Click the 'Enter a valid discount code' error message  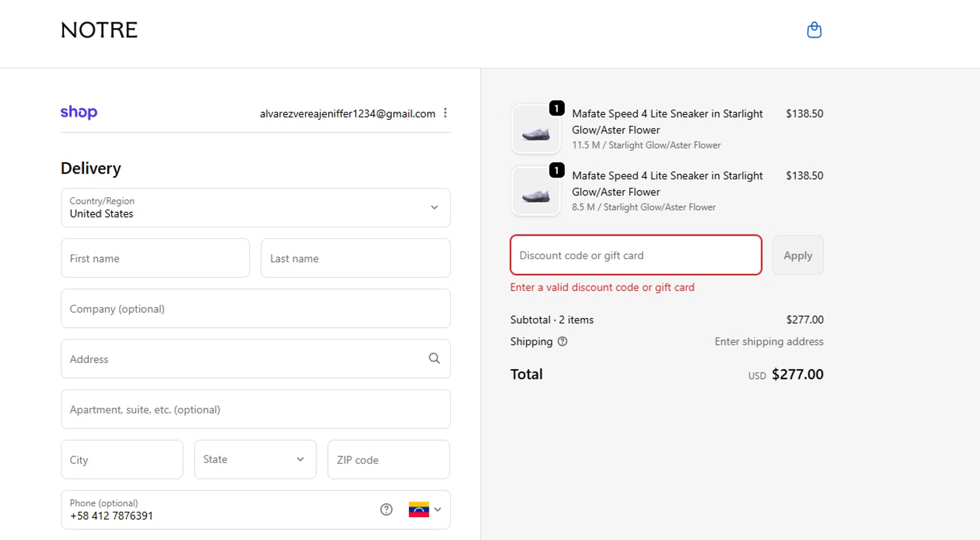tap(602, 287)
